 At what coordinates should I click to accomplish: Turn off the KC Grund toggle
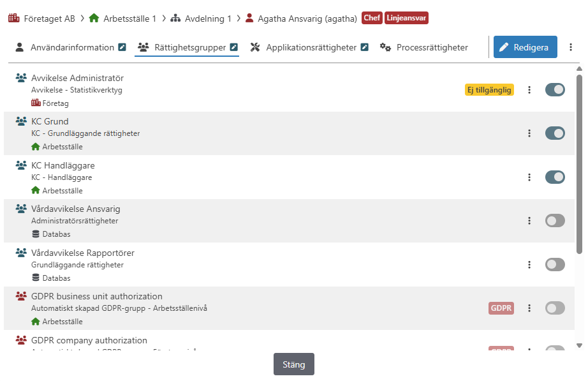click(555, 133)
